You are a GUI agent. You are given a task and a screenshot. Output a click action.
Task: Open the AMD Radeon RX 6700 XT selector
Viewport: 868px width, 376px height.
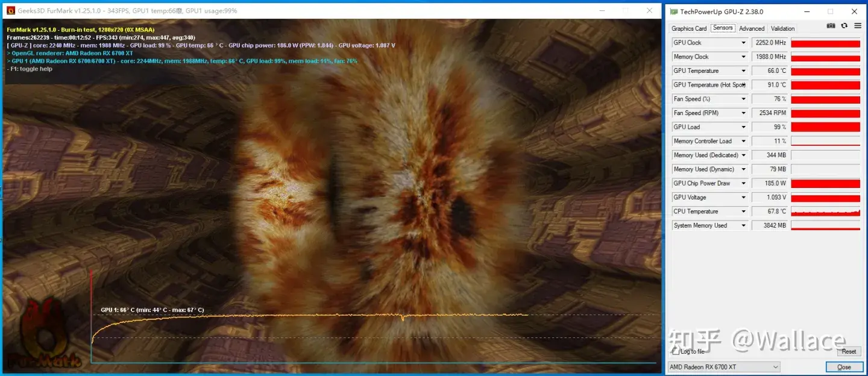(724, 367)
